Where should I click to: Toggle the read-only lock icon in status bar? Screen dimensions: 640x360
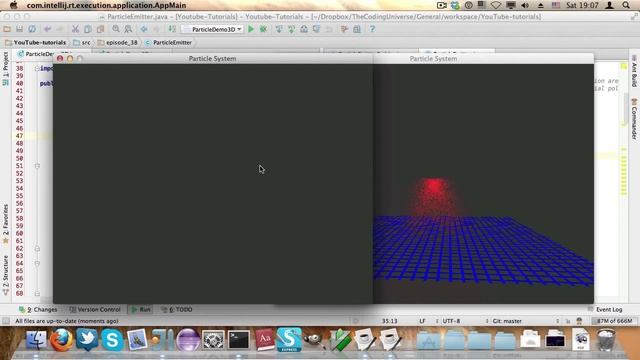point(568,321)
